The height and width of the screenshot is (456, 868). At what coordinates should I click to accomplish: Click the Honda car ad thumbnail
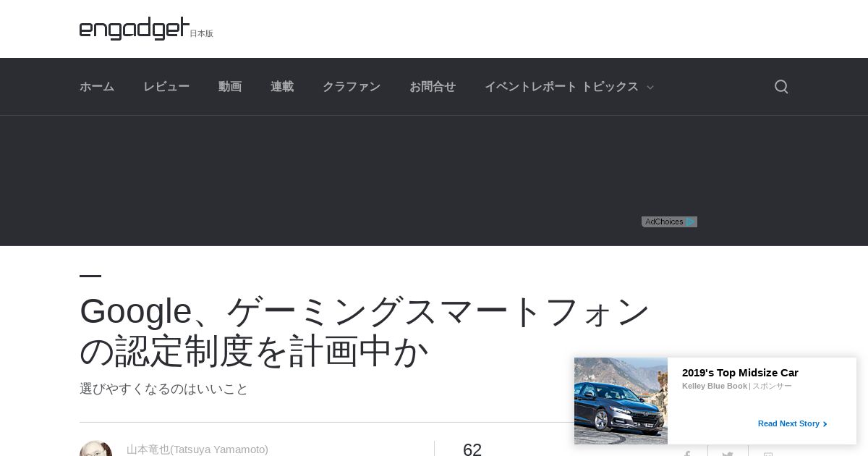coord(621,401)
